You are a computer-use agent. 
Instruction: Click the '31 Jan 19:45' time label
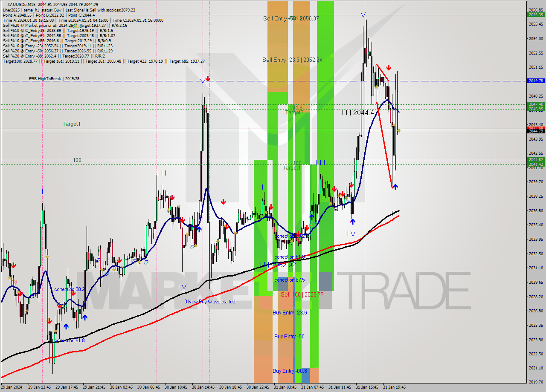[395, 387]
